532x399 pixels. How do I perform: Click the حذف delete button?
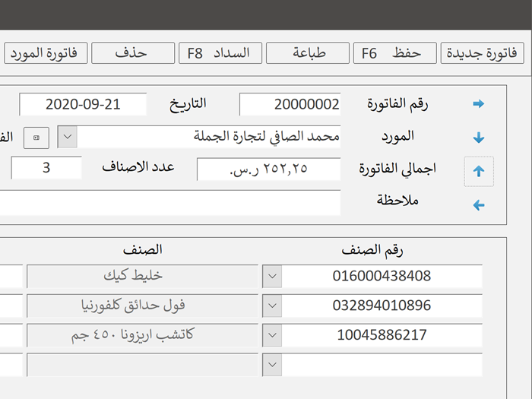click(x=131, y=53)
